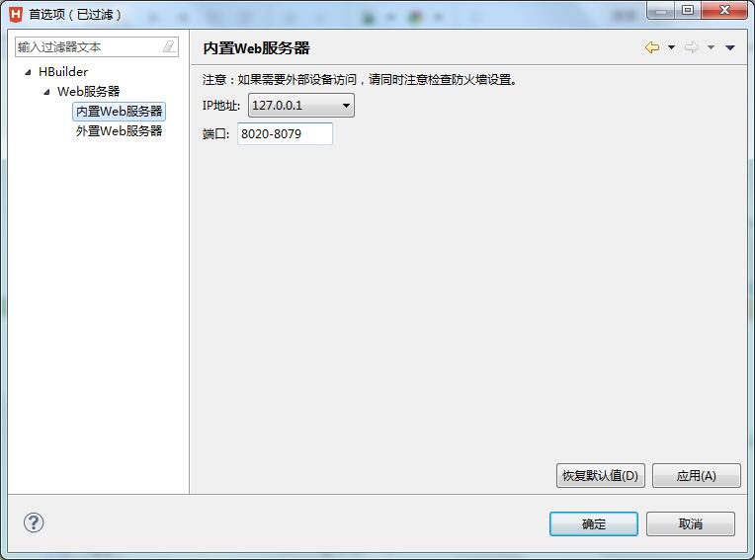Viewport: 755px width, 560px height.
Task: Collapse the Web服务器 tree node
Action: pos(46,92)
